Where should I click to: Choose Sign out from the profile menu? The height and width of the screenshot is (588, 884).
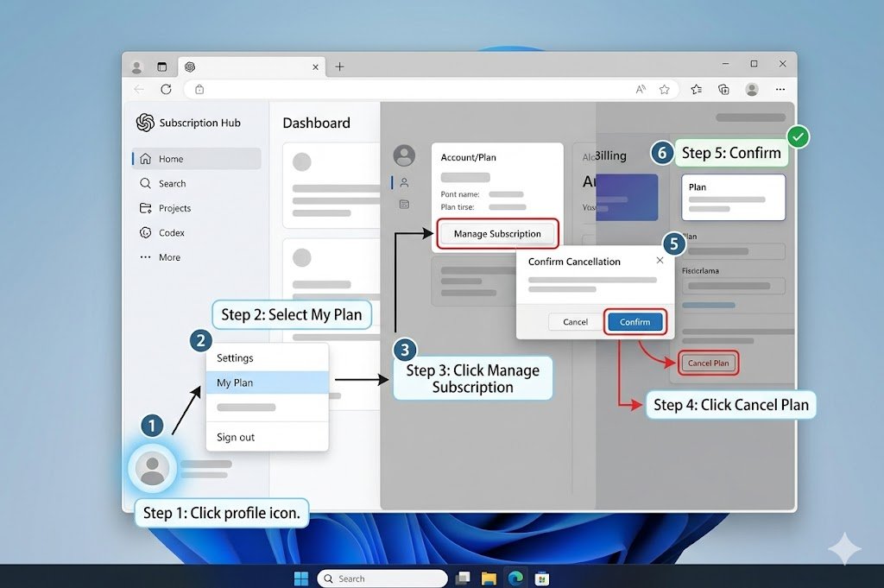[x=268, y=437]
